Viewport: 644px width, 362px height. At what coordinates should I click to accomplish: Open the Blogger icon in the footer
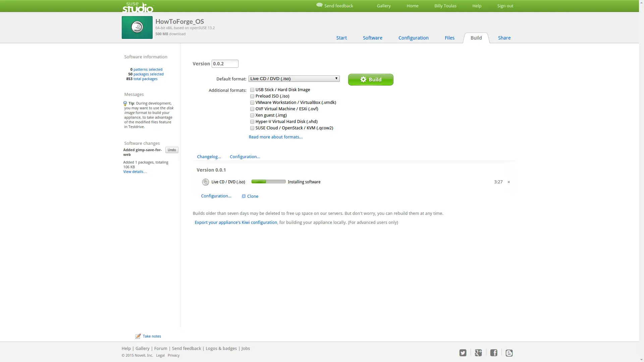[x=509, y=353]
